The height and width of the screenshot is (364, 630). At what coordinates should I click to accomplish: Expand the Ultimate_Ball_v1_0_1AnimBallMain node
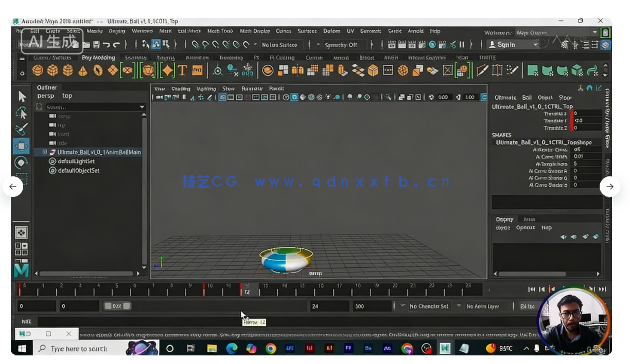[45, 152]
